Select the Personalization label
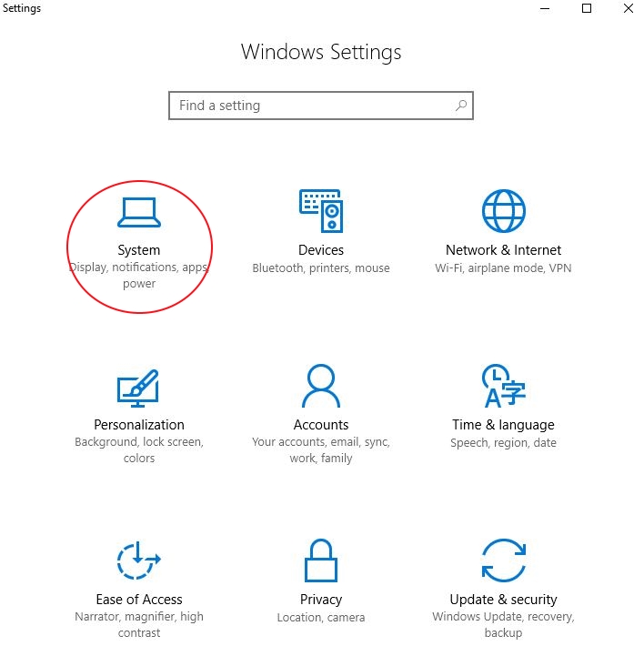The height and width of the screenshot is (646, 644). click(x=139, y=425)
